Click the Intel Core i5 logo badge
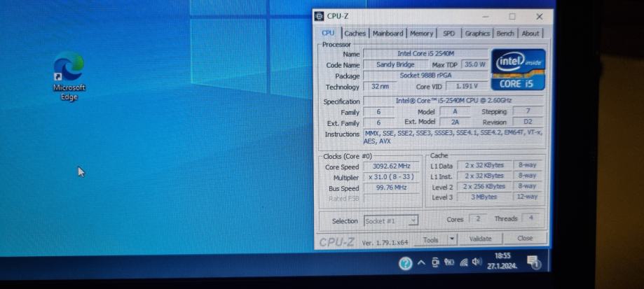Viewport: 644px width, 289px height. pyautogui.click(x=519, y=69)
